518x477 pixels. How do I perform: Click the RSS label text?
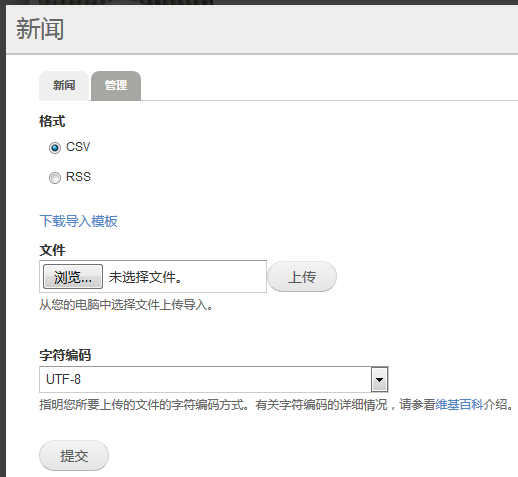[x=78, y=177]
